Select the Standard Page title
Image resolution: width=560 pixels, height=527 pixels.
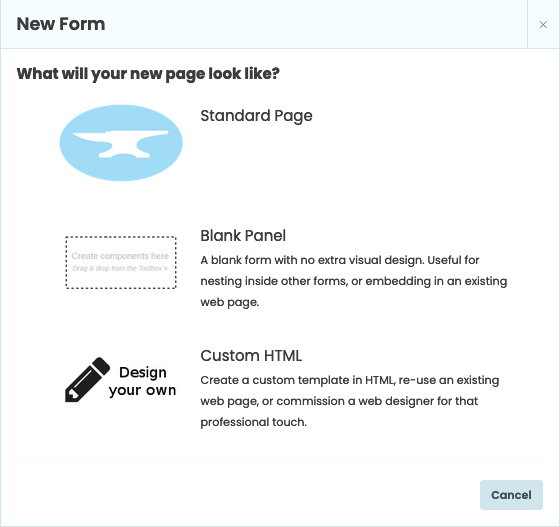256,116
